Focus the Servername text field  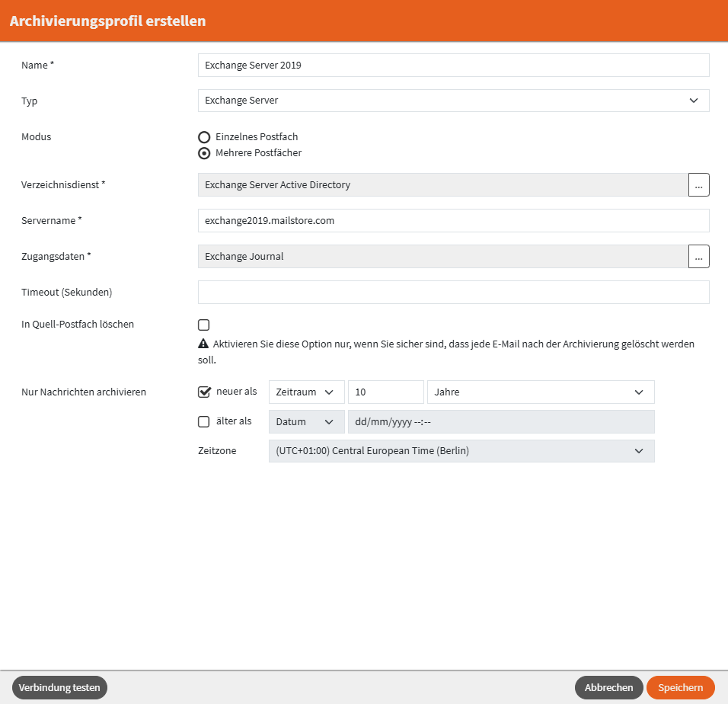[453, 221]
